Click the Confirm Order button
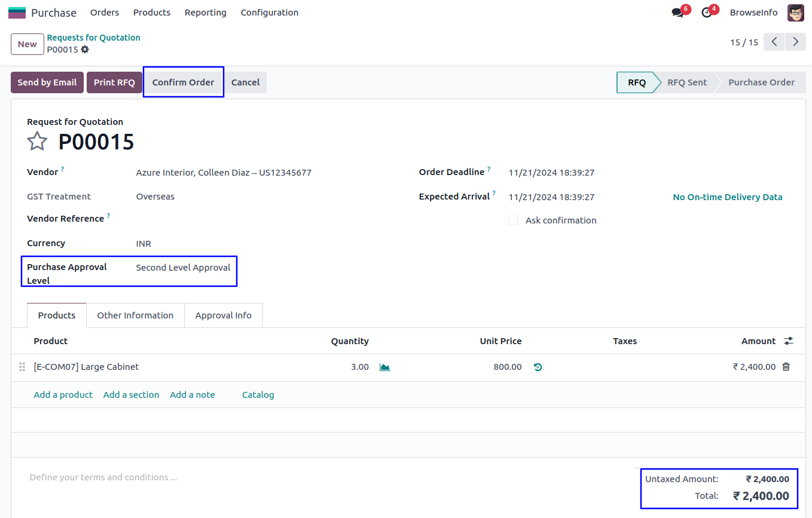 coord(183,82)
